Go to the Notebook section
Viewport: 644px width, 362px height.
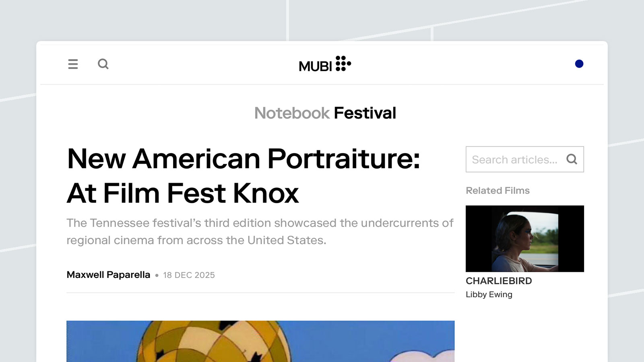292,113
